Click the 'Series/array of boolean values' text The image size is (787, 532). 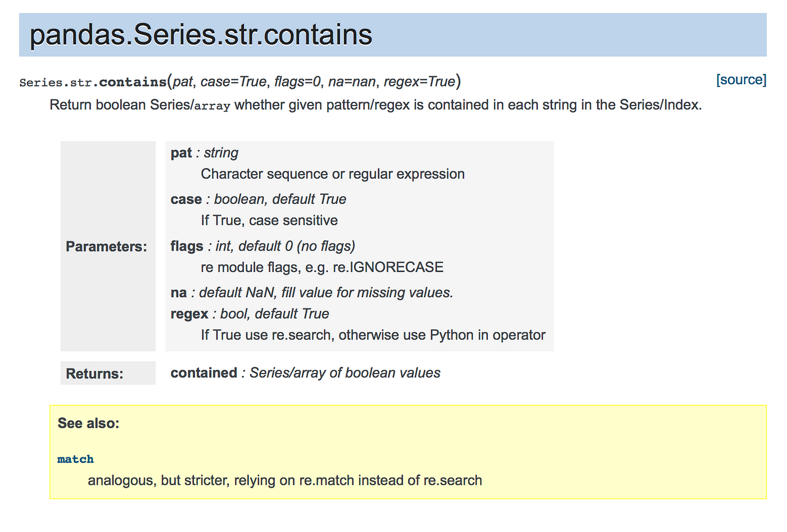(345, 373)
